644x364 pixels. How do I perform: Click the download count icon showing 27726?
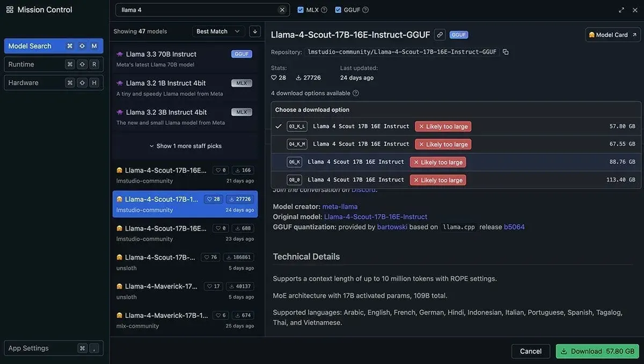click(299, 78)
